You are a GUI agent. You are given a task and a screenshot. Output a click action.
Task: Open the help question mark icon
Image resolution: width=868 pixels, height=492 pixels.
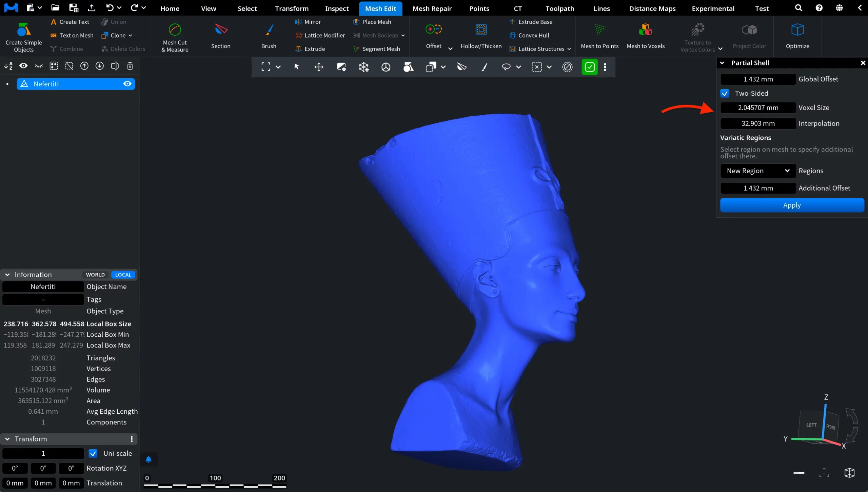[819, 8]
